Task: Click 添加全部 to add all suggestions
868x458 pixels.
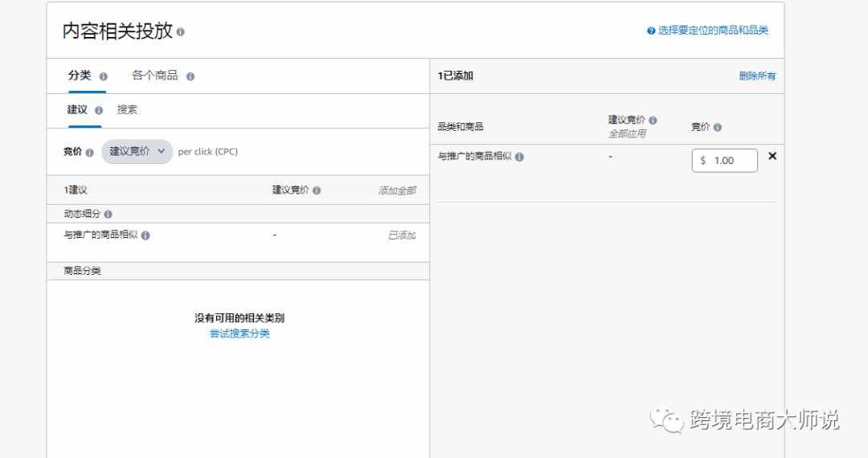Action: tap(397, 190)
